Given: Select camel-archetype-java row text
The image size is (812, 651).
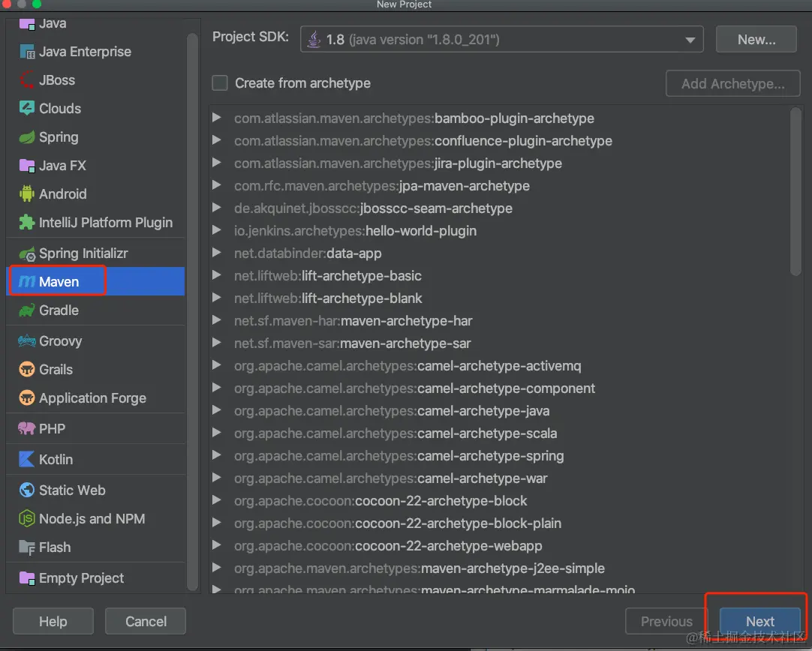Looking at the screenshot, I should tap(392, 411).
